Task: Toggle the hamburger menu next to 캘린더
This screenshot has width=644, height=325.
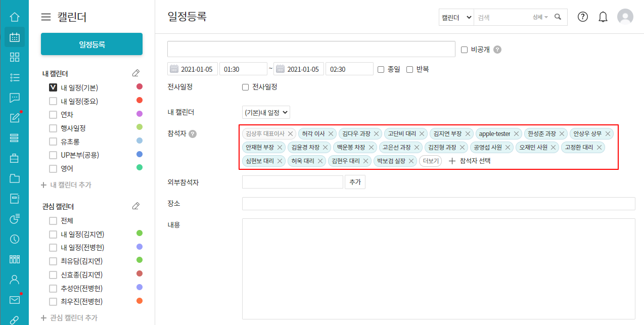Action: (x=46, y=17)
